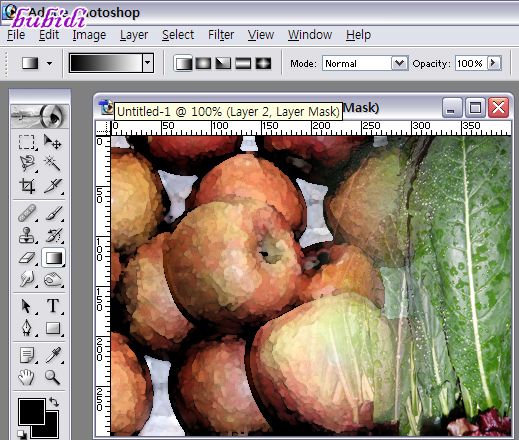Choose Diamond Gradient style
Viewport: 519px width, 440px height.
[263, 63]
